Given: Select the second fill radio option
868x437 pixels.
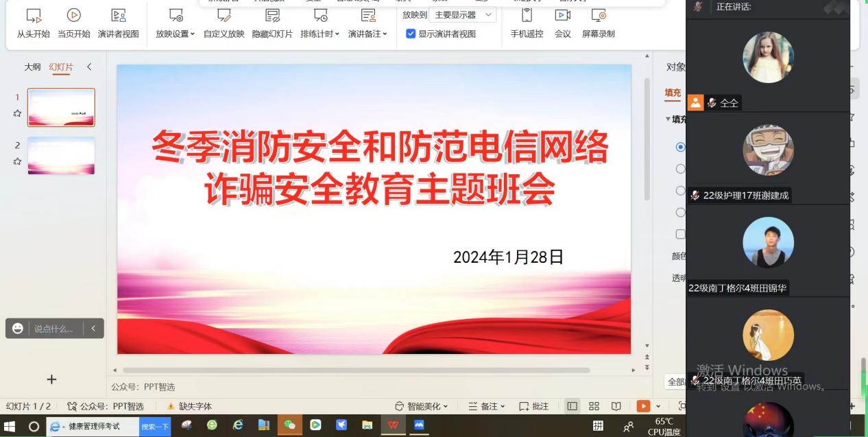Looking at the screenshot, I should tap(680, 169).
